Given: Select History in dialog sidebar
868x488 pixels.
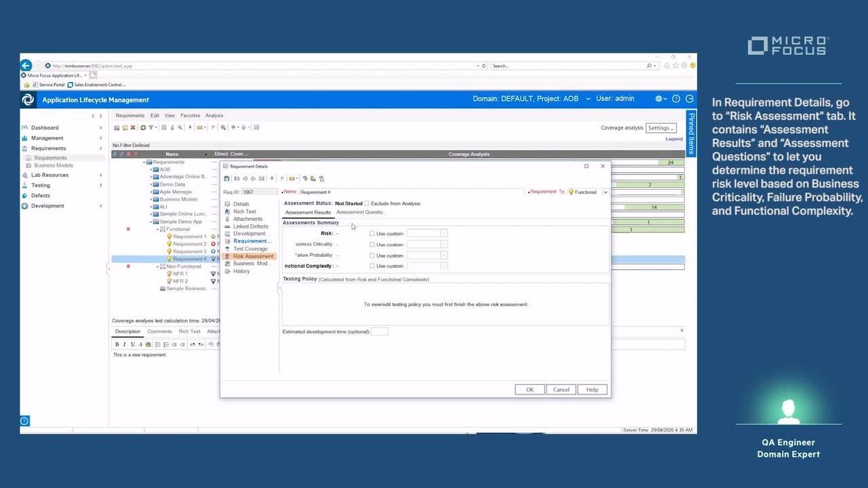Looking at the screenshot, I should click(x=241, y=271).
